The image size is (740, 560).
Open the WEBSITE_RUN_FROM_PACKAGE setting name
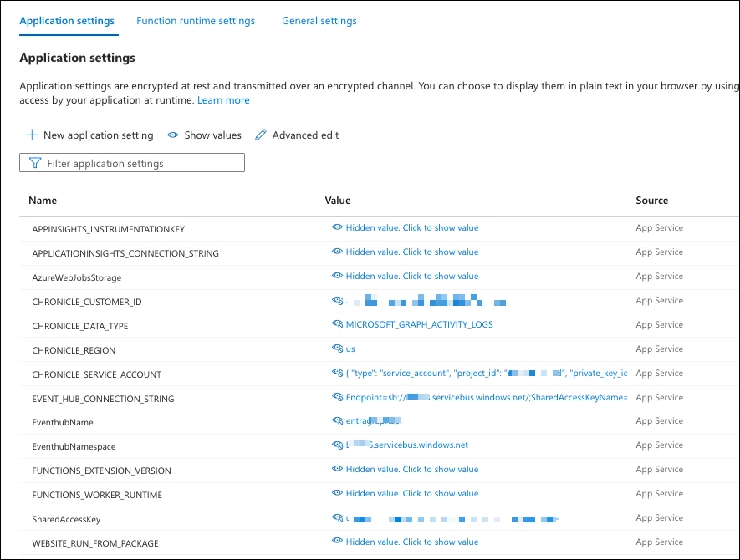click(95, 543)
